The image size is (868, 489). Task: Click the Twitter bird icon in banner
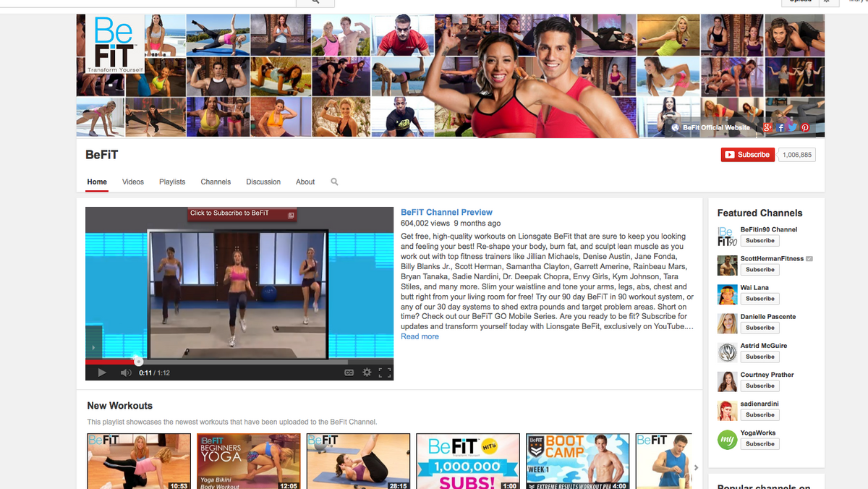coord(793,128)
